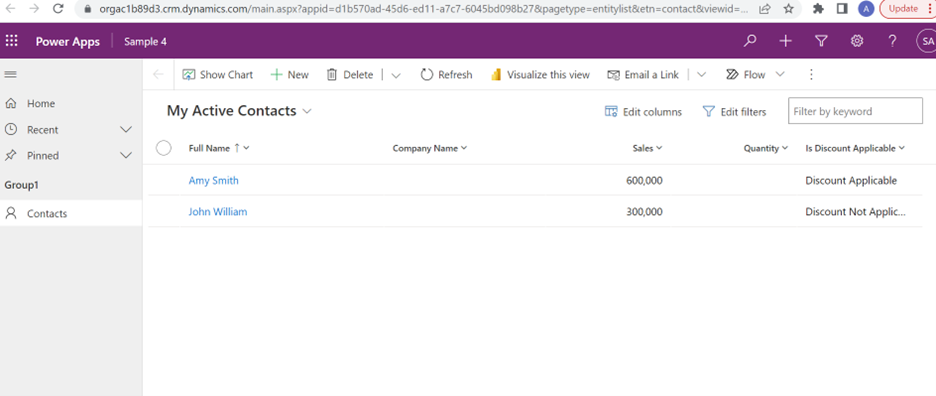Click Show Chart in command bar
Image resolution: width=936 pixels, height=396 pixels.
(218, 75)
